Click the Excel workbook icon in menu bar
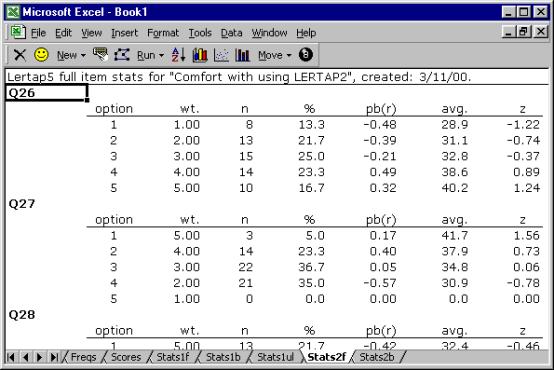This screenshot has height=370, width=554. (x=18, y=33)
